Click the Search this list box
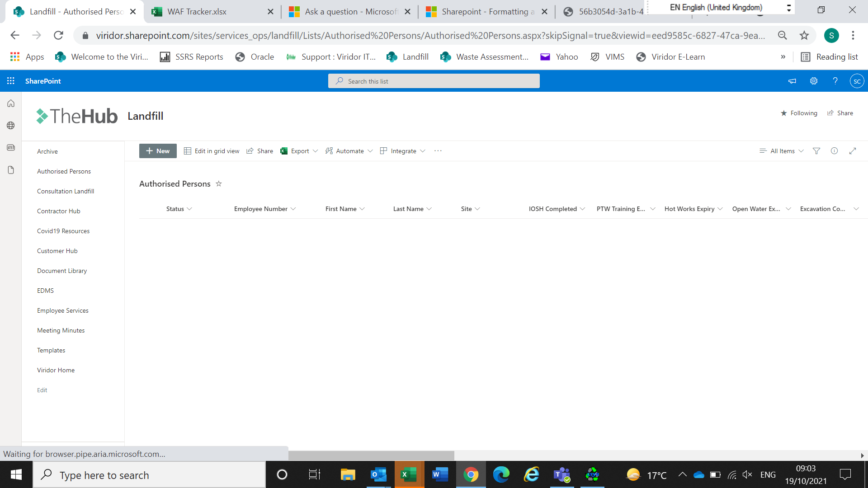Screen dimensions: 868x488 coord(433,81)
